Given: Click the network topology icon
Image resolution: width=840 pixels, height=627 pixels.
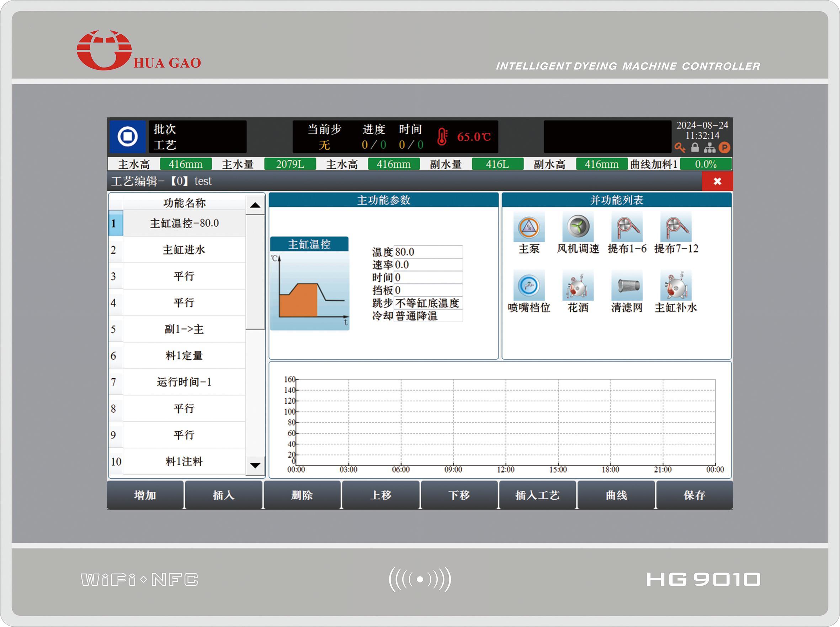Looking at the screenshot, I should [709, 148].
